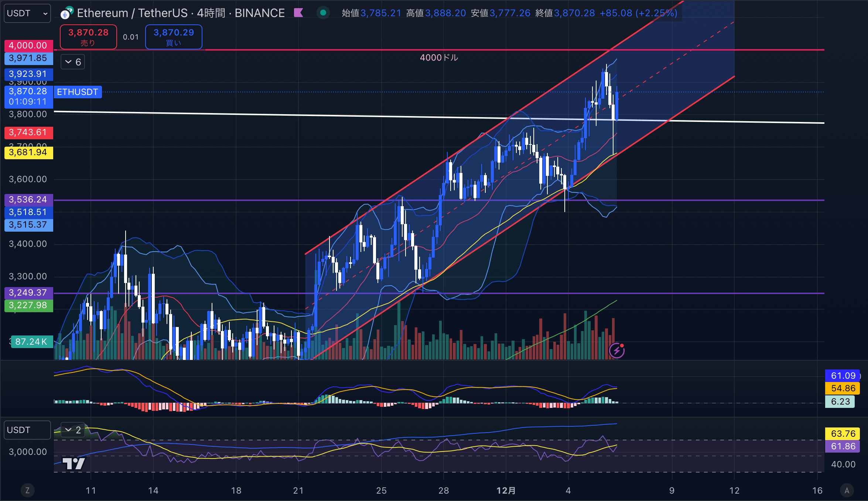The height and width of the screenshot is (501, 868).
Task: Click the A auto-scale button at bottom right
Action: coord(847,490)
